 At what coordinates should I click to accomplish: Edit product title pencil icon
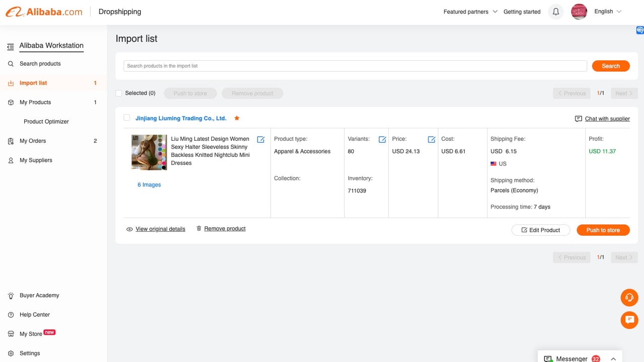pyautogui.click(x=261, y=139)
